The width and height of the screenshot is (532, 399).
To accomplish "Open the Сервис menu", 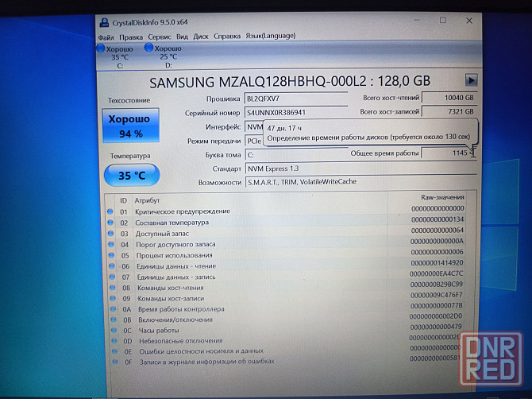I will pyautogui.click(x=159, y=37).
